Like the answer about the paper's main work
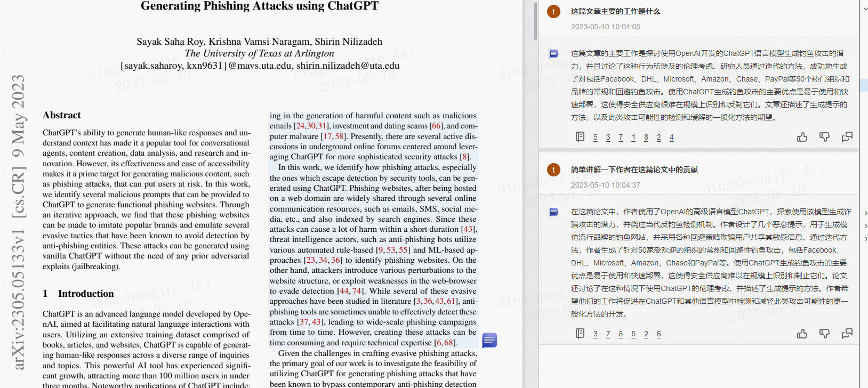 802,138
